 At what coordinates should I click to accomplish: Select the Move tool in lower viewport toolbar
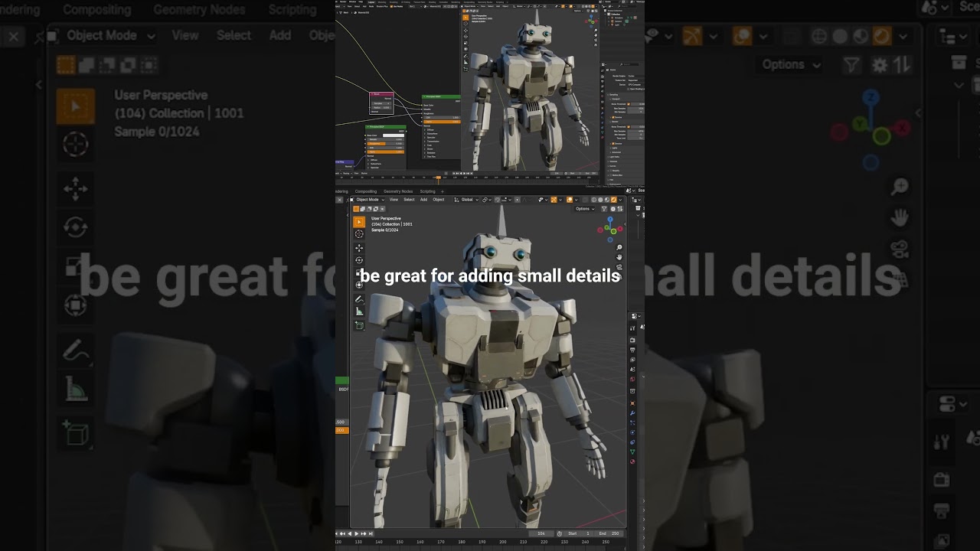359,248
